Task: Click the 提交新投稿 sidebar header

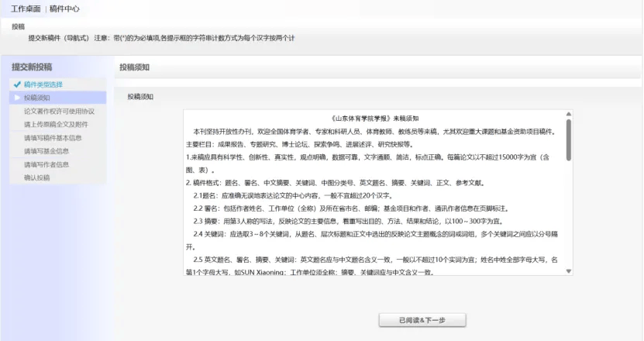Action: coord(32,67)
